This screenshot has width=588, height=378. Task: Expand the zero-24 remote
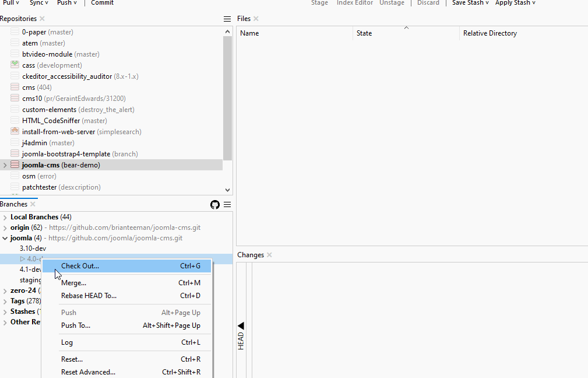pyautogui.click(x=5, y=291)
